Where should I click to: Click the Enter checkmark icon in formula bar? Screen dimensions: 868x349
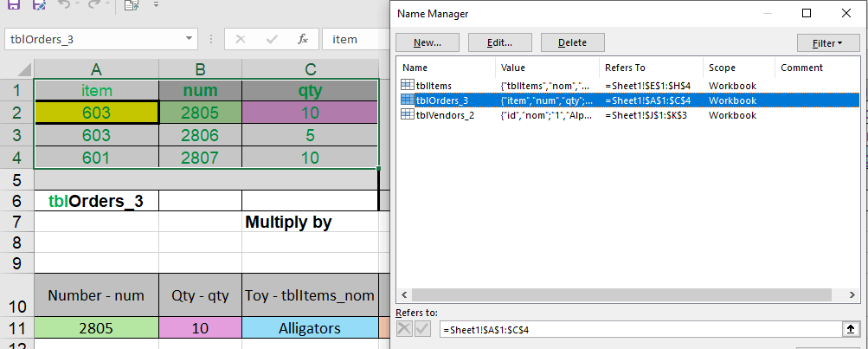coord(271,39)
